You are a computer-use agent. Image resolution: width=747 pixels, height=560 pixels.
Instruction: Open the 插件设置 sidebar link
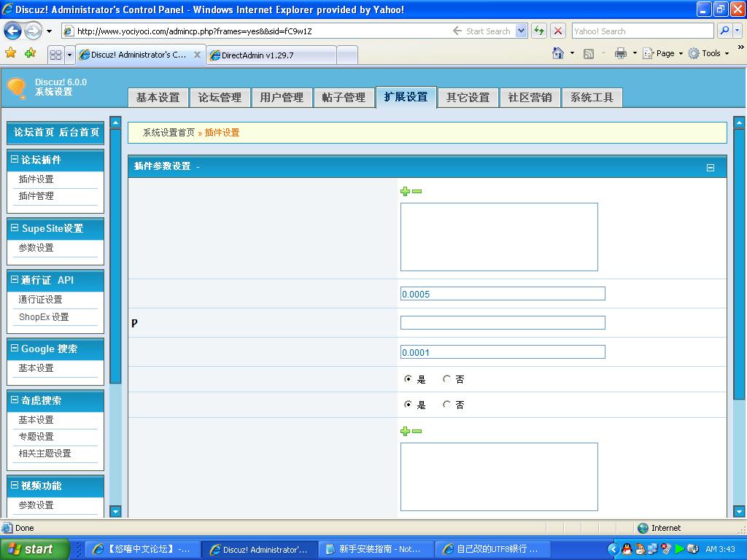click(x=36, y=179)
